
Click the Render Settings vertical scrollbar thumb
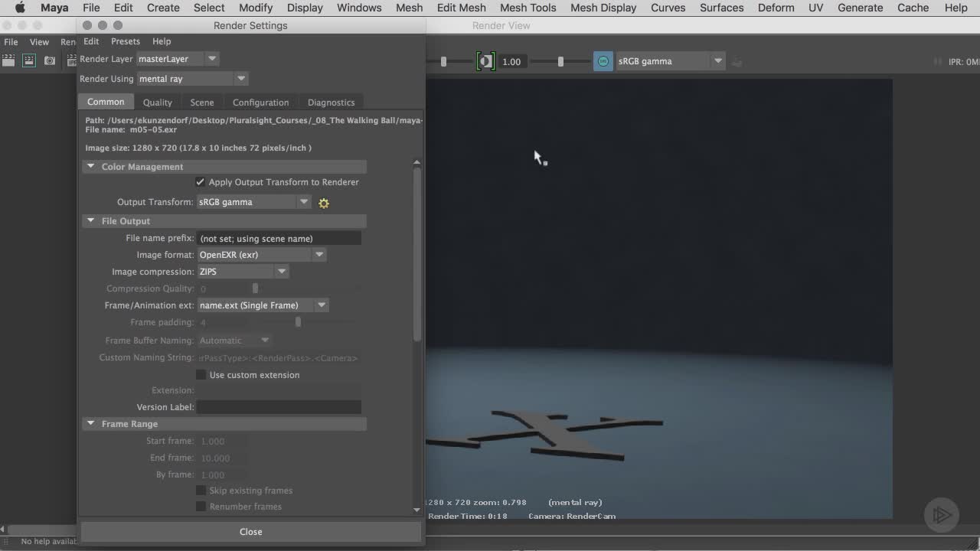pyautogui.click(x=416, y=254)
